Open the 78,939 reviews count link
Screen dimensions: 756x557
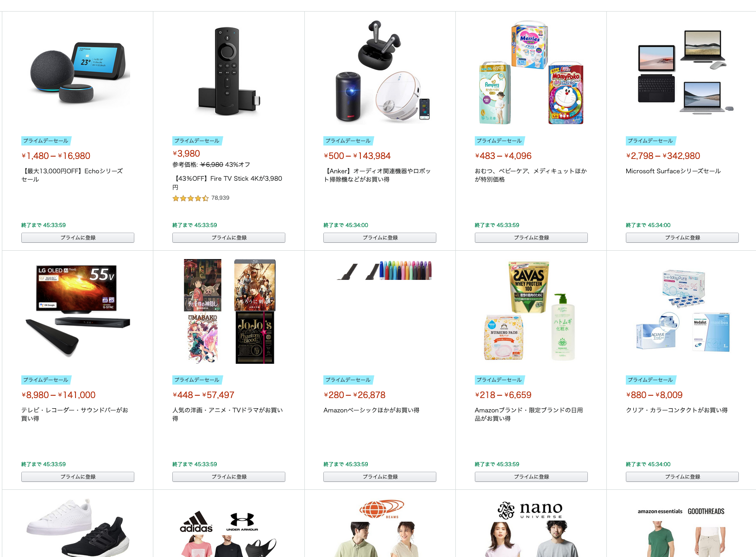pyautogui.click(x=220, y=198)
